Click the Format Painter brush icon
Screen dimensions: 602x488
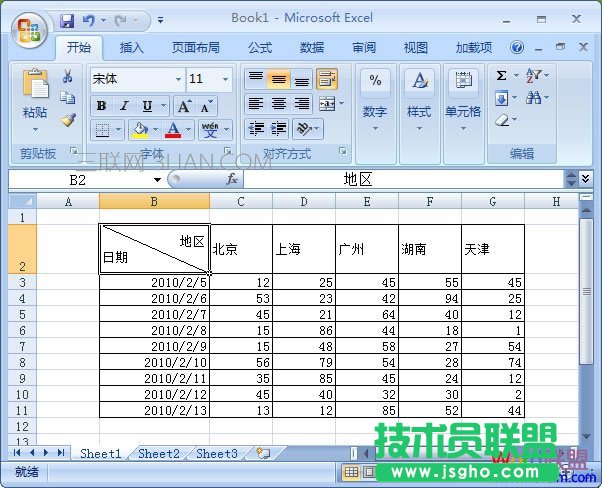pos(68,120)
